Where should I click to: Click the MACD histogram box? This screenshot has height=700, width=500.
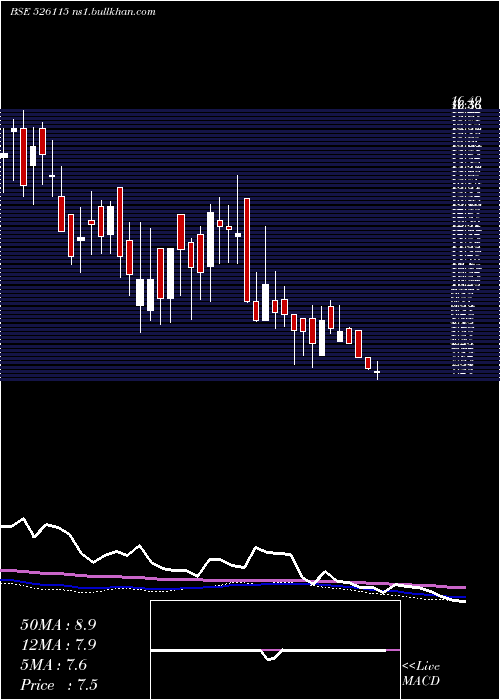click(x=275, y=650)
